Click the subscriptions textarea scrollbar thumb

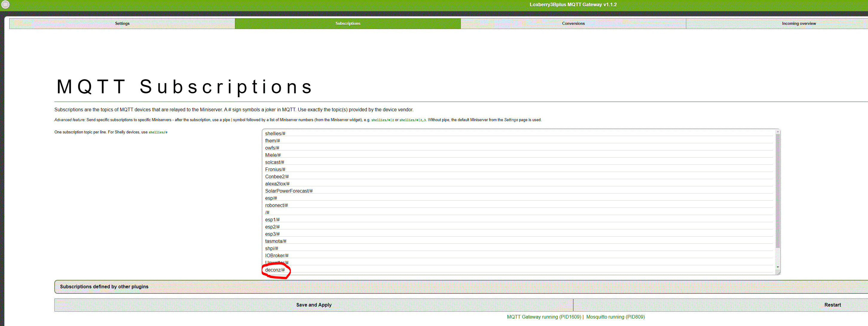click(x=778, y=191)
